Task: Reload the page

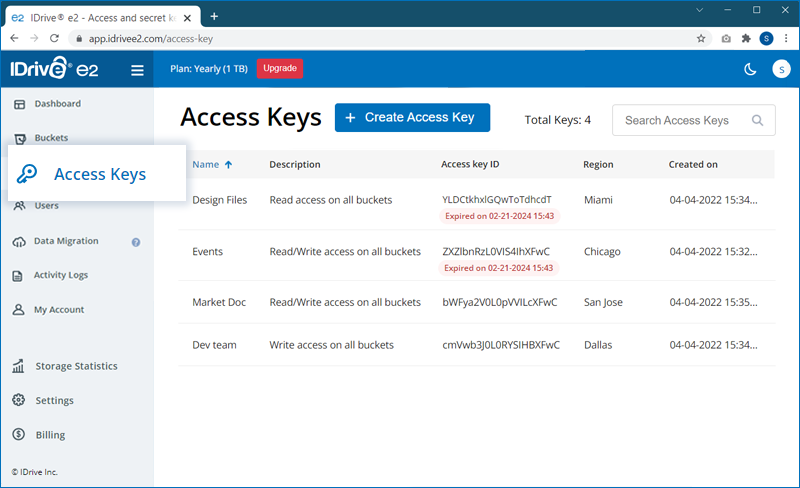Action: (55, 38)
